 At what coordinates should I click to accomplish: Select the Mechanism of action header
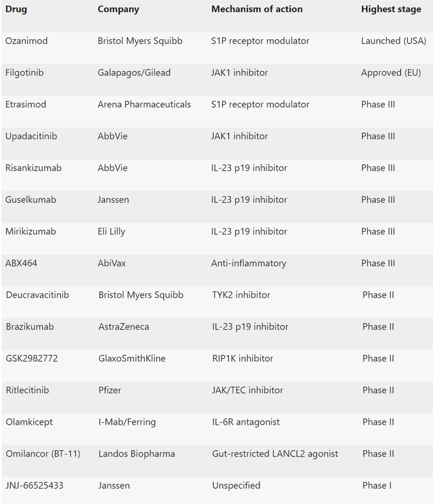click(257, 9)
